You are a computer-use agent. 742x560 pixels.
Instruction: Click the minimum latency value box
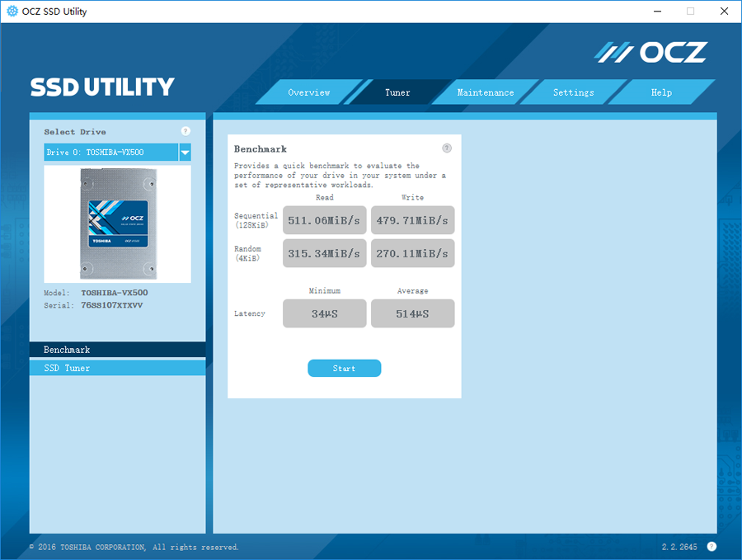(x=324, y=313)
